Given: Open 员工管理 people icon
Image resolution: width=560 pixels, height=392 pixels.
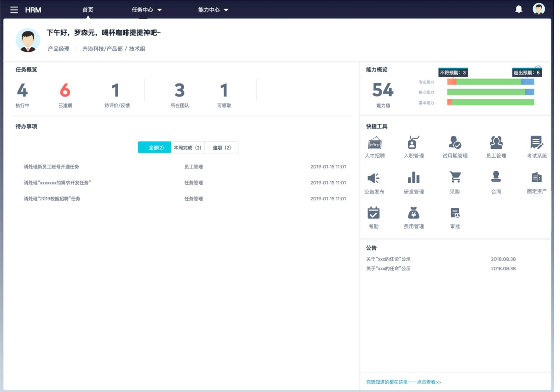Looking at the screenshot, I should [x=496, y=143].
